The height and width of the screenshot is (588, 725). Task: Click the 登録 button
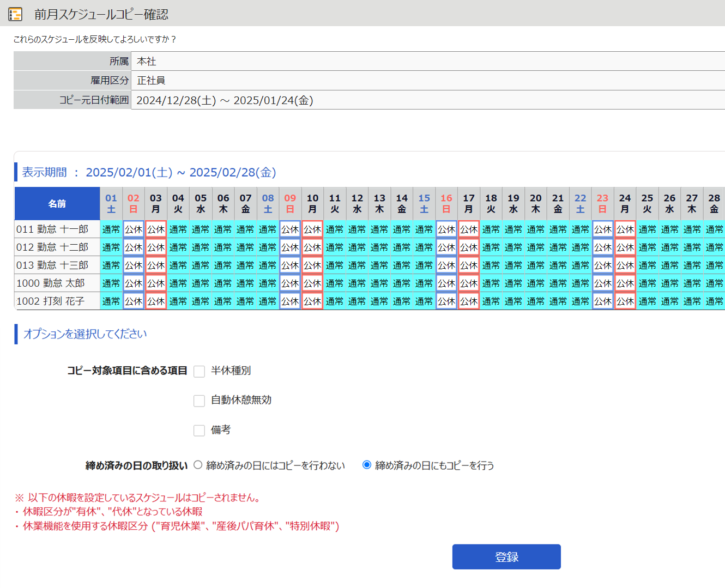coord(506,557)
